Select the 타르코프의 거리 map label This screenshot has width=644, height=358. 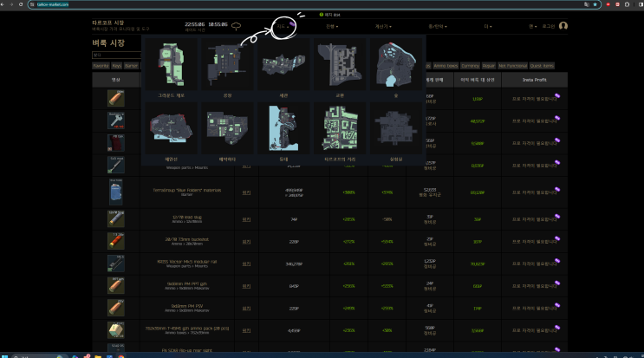click(x=340, y=159)
